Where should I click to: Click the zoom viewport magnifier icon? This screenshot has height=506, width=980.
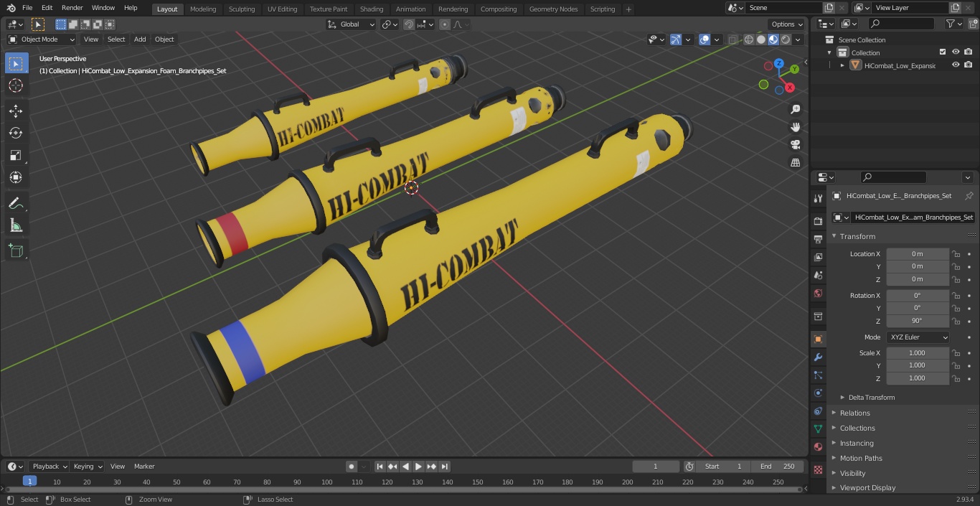point(795,109)
